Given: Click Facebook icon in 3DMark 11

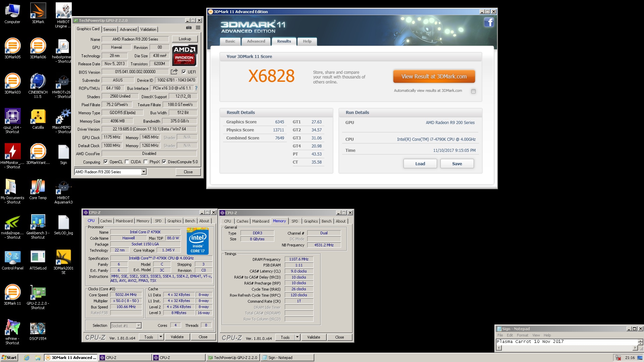Looking at the screenshot, I should tap(489, 22).
